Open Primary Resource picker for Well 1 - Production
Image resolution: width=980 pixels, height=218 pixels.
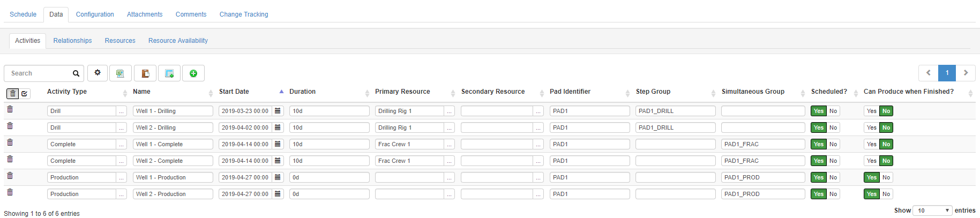450,177
